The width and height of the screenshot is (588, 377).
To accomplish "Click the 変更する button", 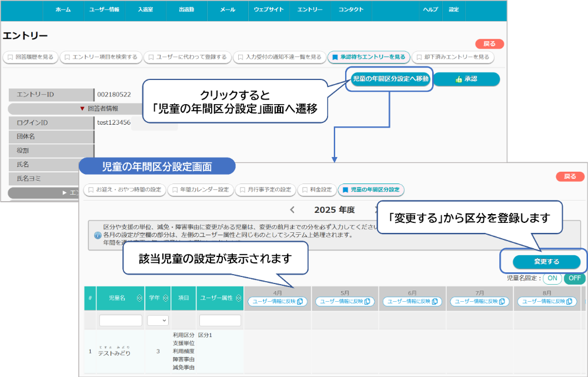I will [546, 262].
